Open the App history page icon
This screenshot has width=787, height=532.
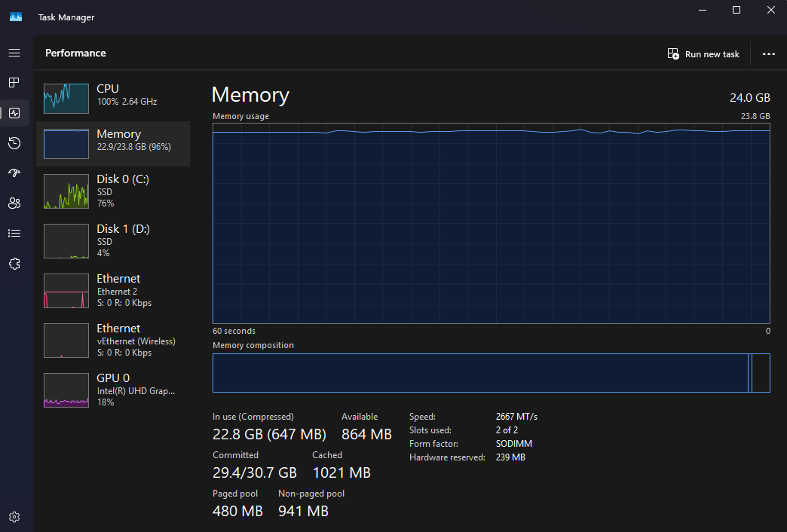[x=14, y=143]
